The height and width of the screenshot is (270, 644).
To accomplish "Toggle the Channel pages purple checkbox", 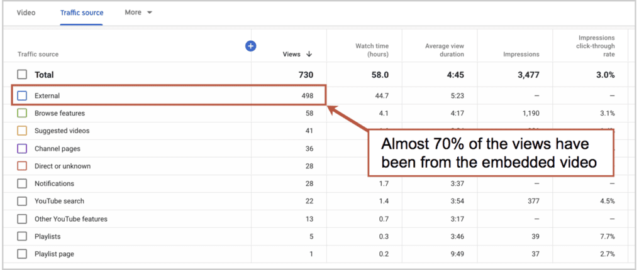I will tap(22, 149).
